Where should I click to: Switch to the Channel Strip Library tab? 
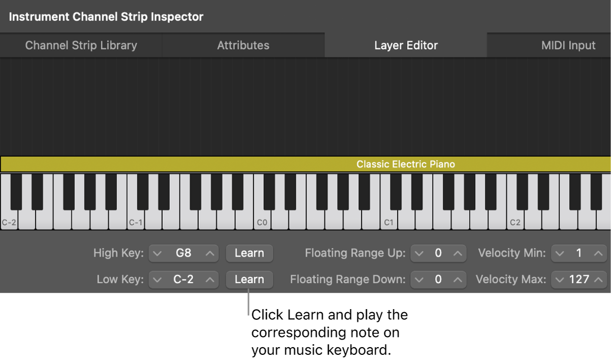click(80, 45)
